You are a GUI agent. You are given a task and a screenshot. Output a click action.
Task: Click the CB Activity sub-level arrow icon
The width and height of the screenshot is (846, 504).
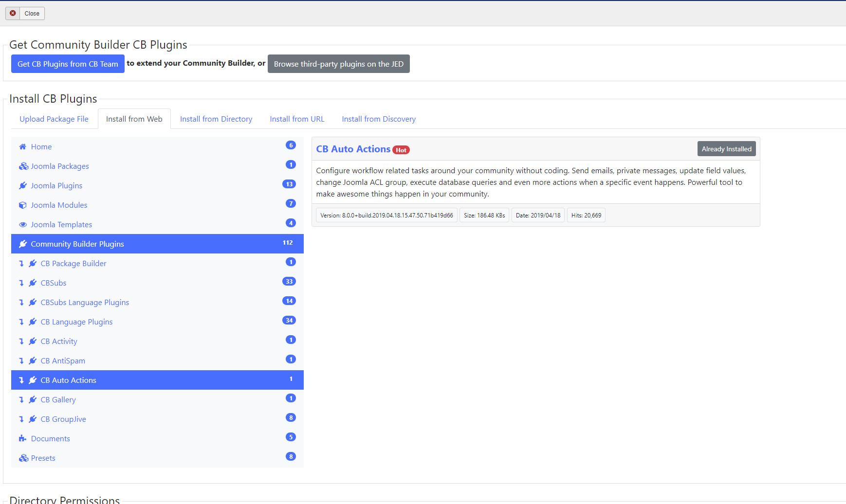[x=21, y=341]
